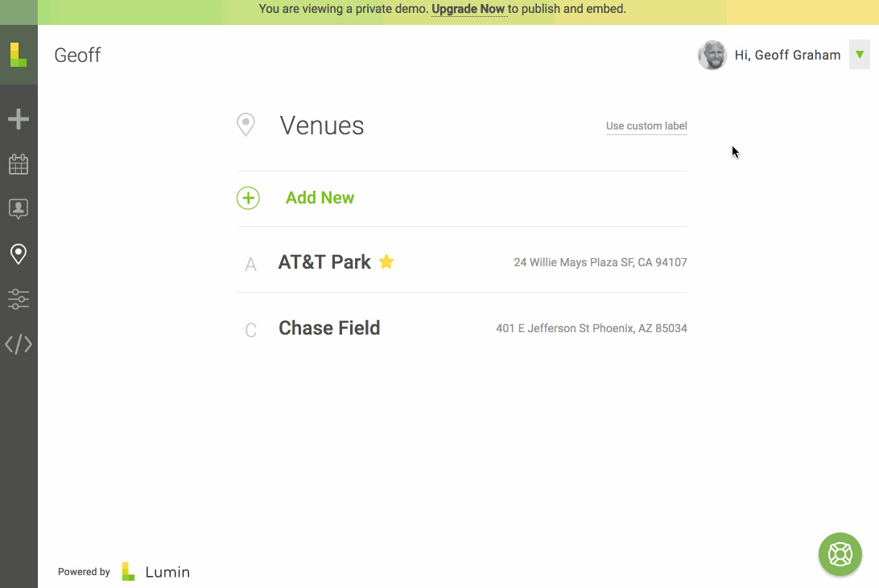Screen dimensions: 879x588
Task: Toggle the yellow star on AT&T Park
Action: coord(386,261)
